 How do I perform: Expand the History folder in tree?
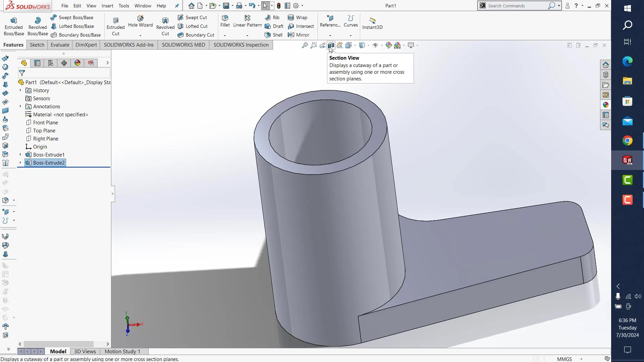(x=20, y=90)
